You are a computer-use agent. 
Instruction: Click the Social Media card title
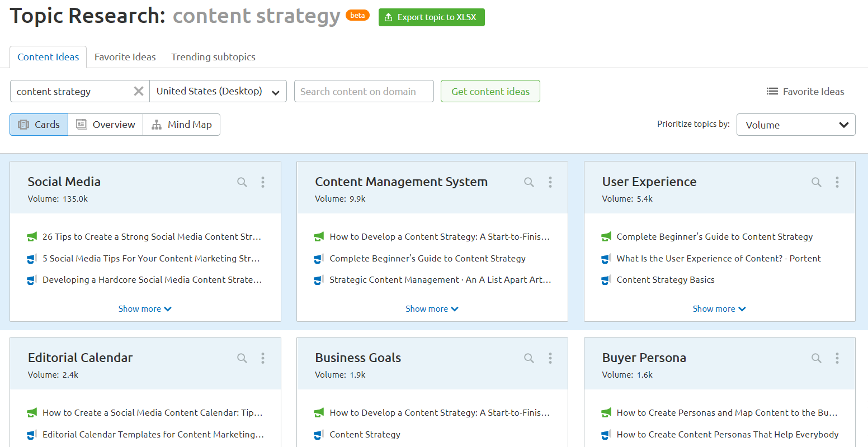coord(64,182)
